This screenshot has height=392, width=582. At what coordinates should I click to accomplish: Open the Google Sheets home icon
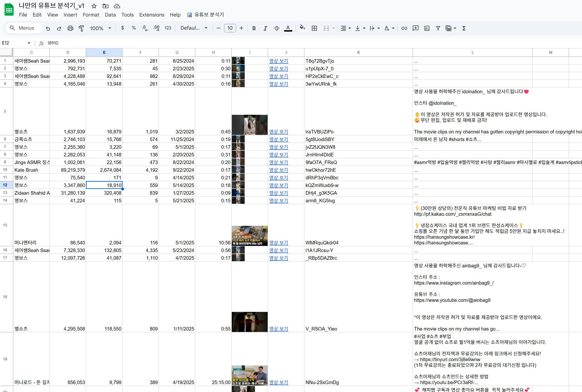pos(9,10)
